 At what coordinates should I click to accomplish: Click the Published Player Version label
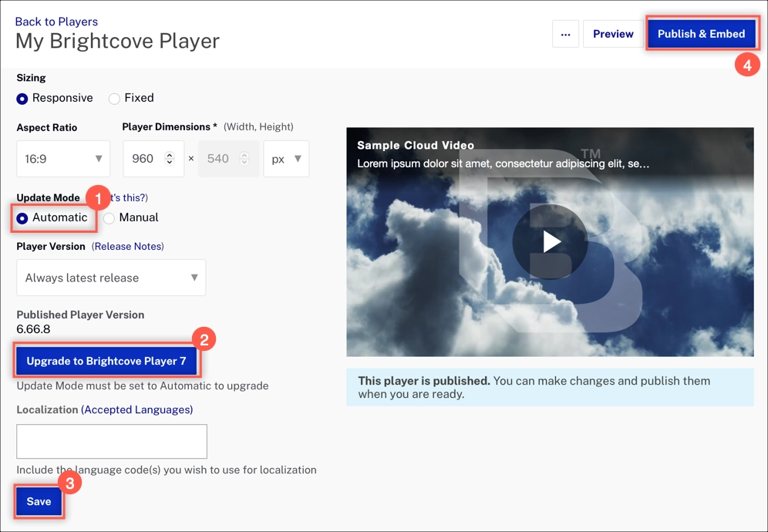(x=80, y=315)
